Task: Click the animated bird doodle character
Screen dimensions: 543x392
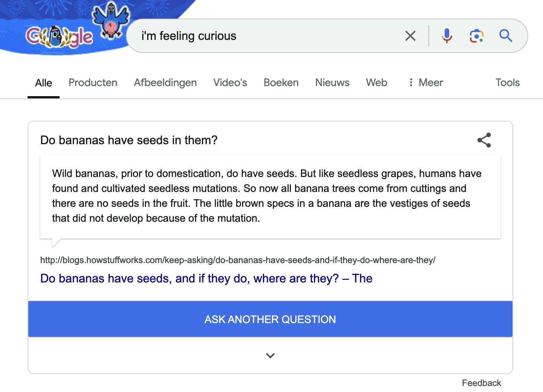Action: pos(111,20)
